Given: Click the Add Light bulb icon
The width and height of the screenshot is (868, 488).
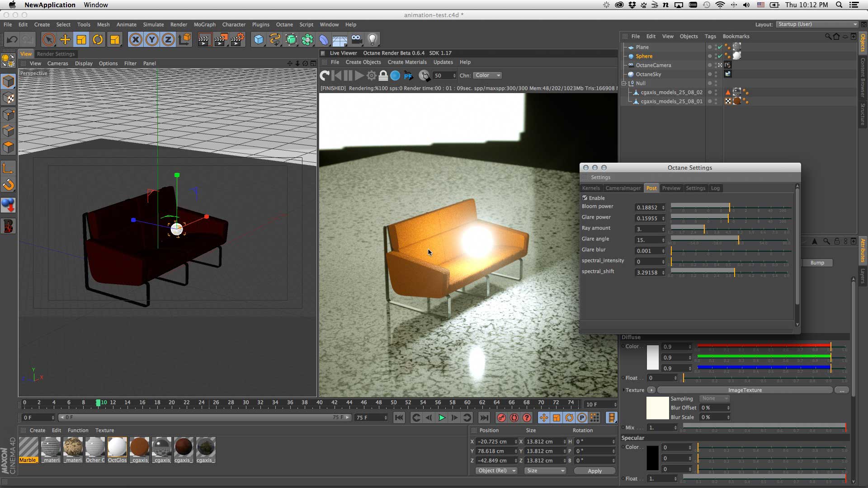Looking at the screenshot, I should coord(373,40).
